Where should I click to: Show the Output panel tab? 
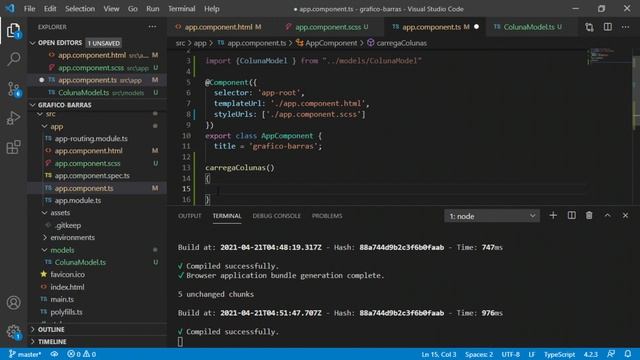tap(189, 216)
